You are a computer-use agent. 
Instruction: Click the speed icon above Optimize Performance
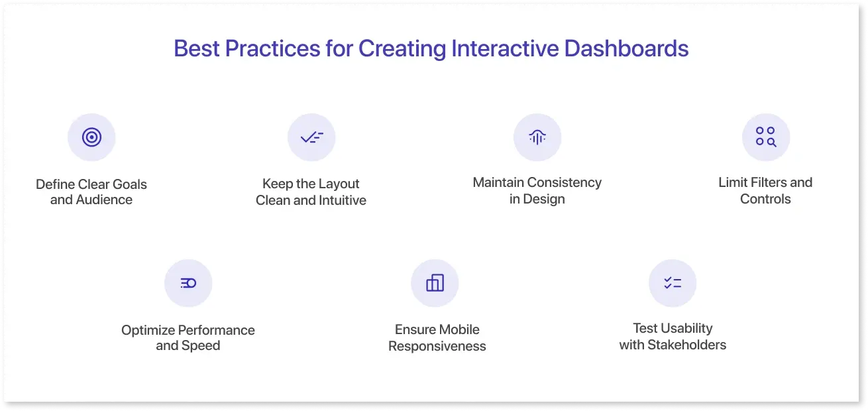pyautogui.click(x=188, y=283)
